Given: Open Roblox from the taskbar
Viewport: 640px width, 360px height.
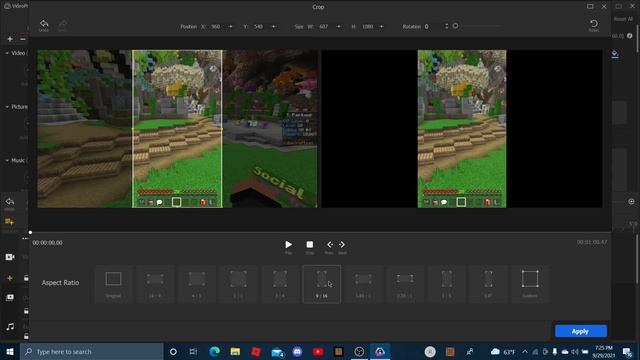Looking at the screenshot, I should point(256,351).
